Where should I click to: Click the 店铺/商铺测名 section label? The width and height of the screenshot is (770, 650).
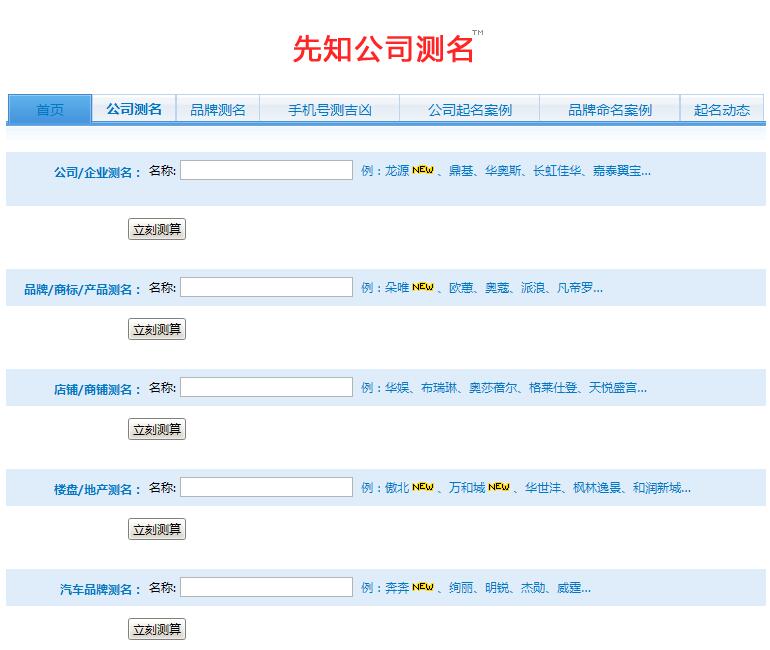[97, 390]
